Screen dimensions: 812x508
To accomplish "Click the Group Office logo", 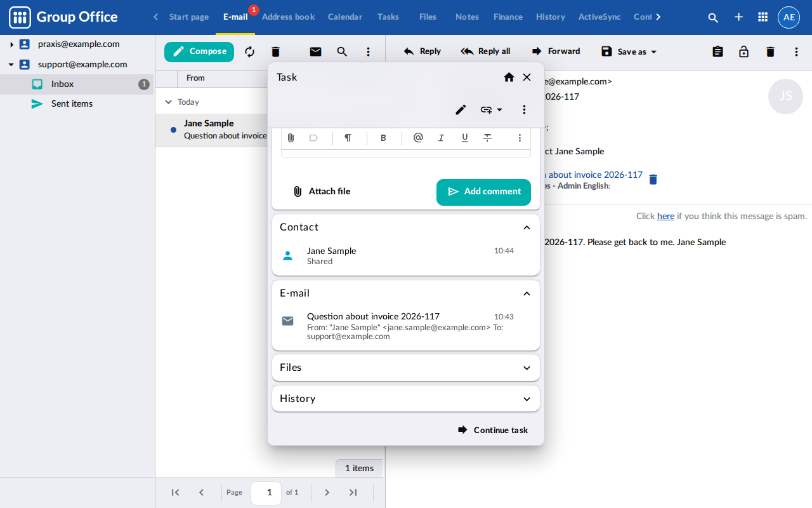I will pos(63,17).
